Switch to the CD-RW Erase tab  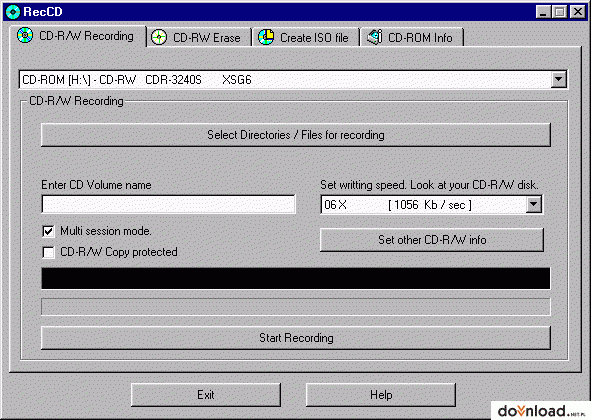click(199, 37)
